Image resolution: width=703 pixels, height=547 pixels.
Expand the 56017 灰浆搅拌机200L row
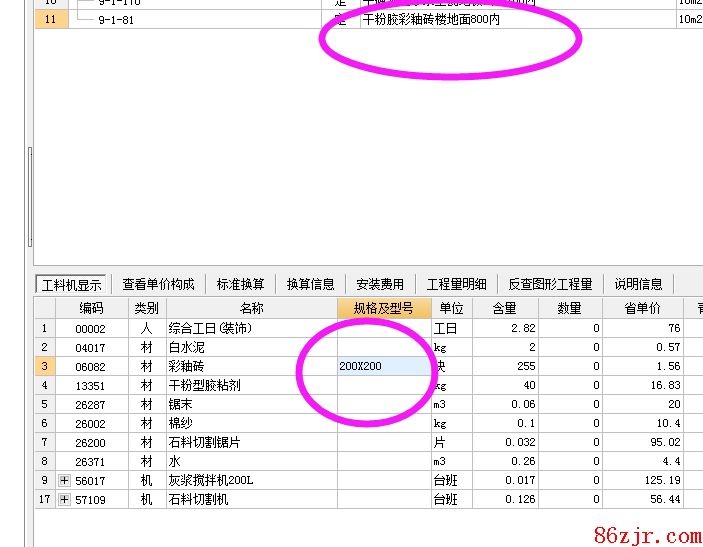tap(65, 481)
